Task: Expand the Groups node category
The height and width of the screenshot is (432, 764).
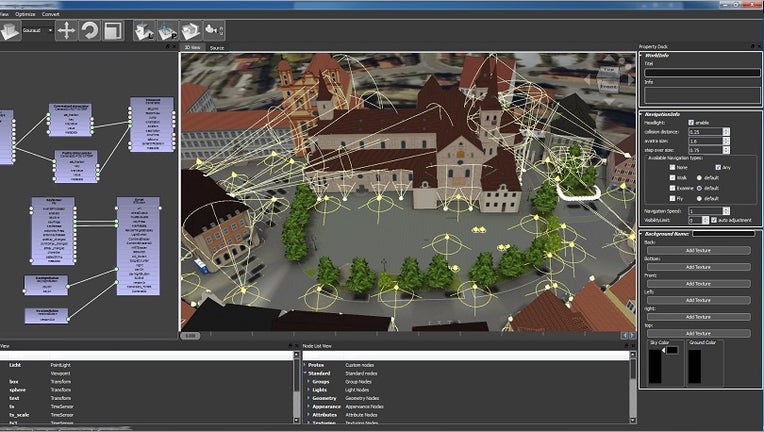Action: tap(308, 381)
